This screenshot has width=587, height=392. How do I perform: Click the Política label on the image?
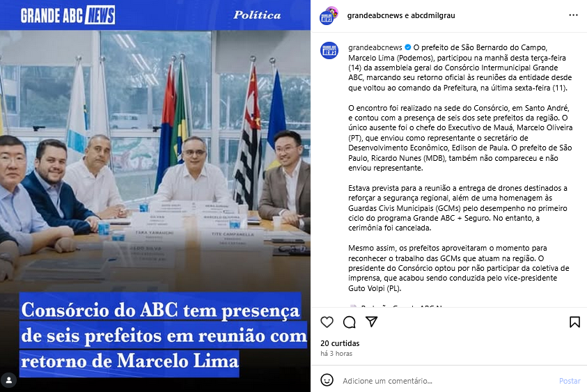pyautogui.click(x=257, y=15)
